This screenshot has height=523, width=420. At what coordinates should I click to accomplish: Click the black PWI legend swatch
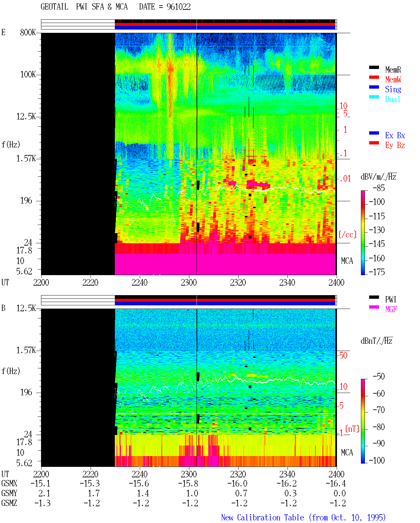(x=374, y=297)
